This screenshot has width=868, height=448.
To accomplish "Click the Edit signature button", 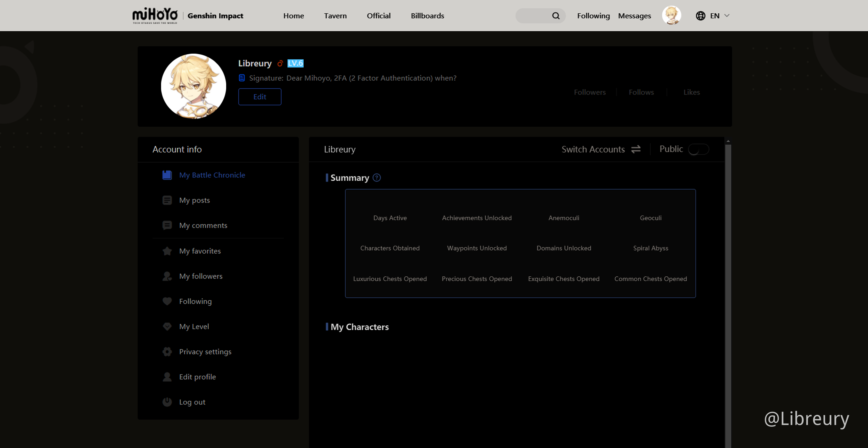I will [x=260, y=97].
